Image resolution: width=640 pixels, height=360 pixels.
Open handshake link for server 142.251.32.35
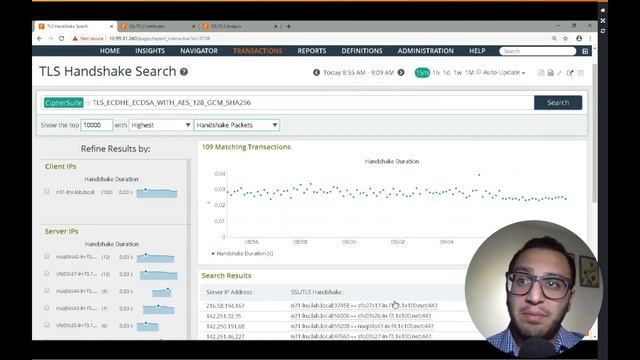[361, 316]
